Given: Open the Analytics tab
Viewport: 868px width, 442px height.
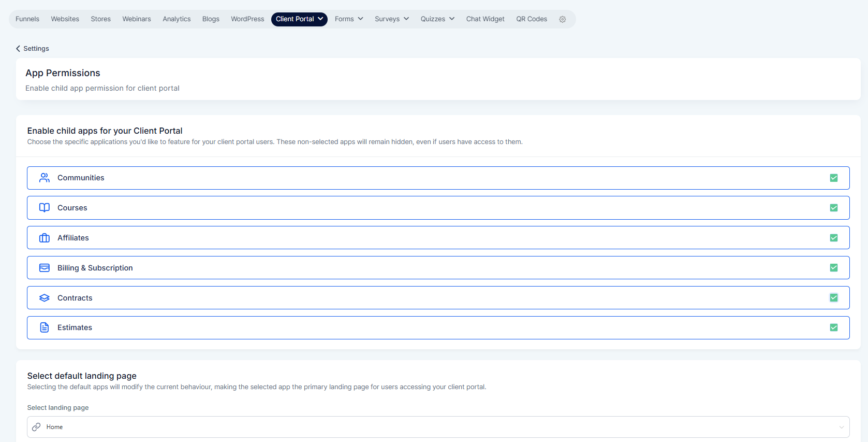Looking at the screenshot, I should click(176, 19).
